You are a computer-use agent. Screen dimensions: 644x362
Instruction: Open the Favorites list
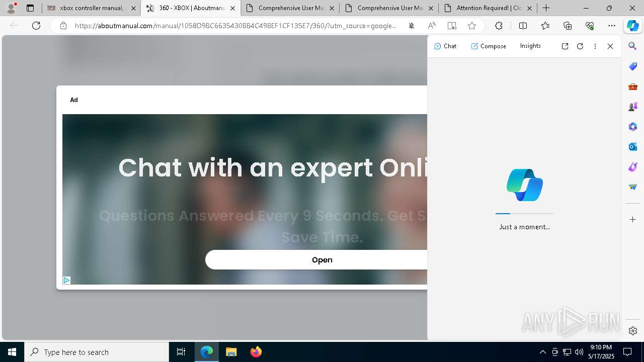[x=545, y=26]
